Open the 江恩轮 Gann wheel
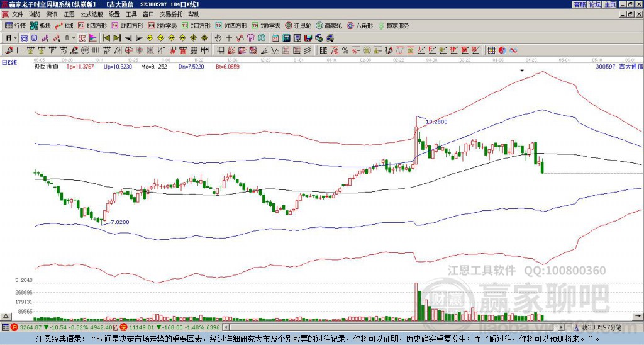 coord(298,25)
